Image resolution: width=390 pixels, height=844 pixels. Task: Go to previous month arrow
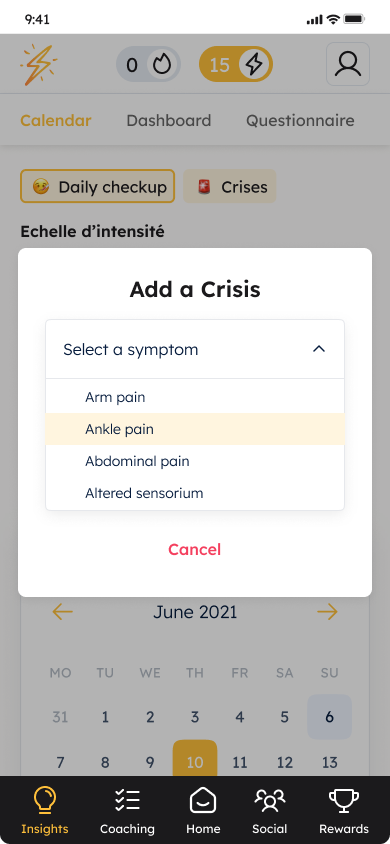coord(62,612)
